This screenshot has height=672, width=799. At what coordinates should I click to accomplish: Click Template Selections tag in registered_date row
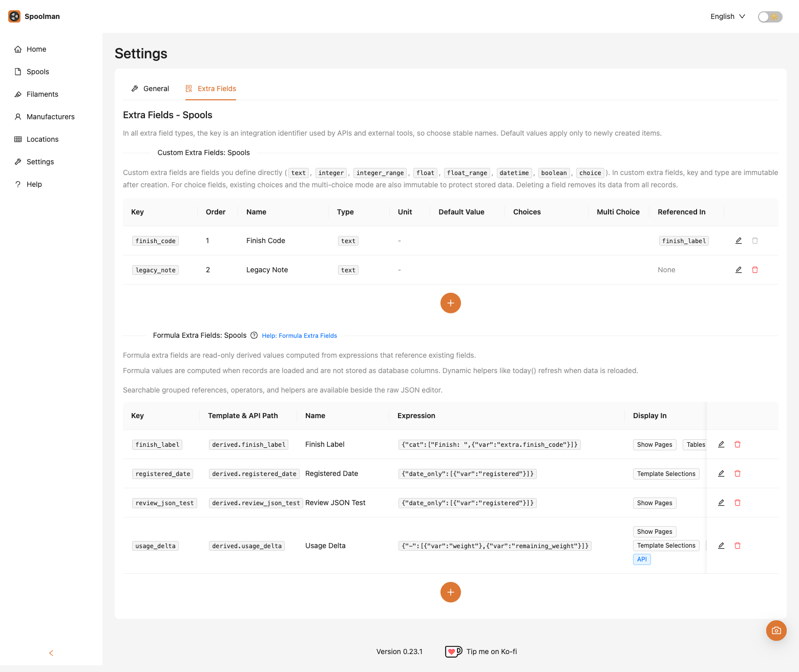click(x=666, y=474)
